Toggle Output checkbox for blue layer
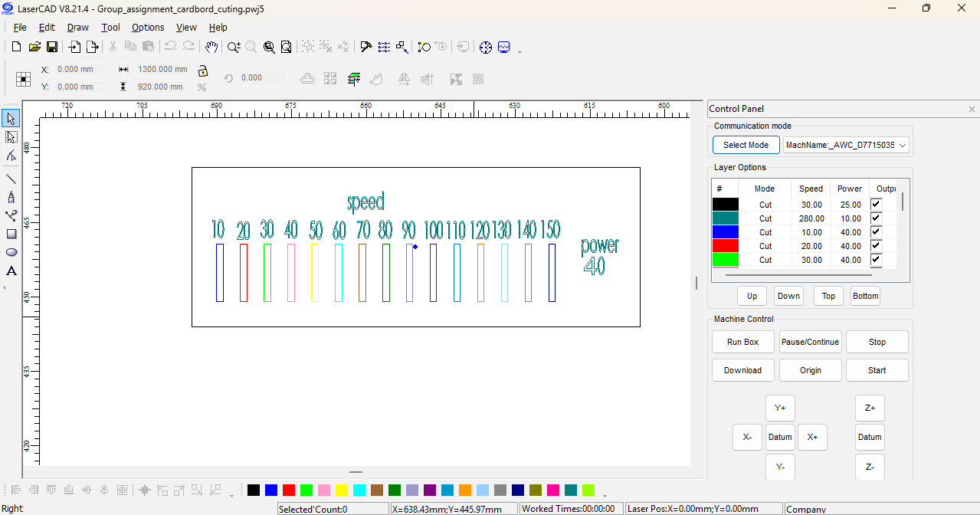The height and width of the screenshot is (515, 980). coord(877,232)
